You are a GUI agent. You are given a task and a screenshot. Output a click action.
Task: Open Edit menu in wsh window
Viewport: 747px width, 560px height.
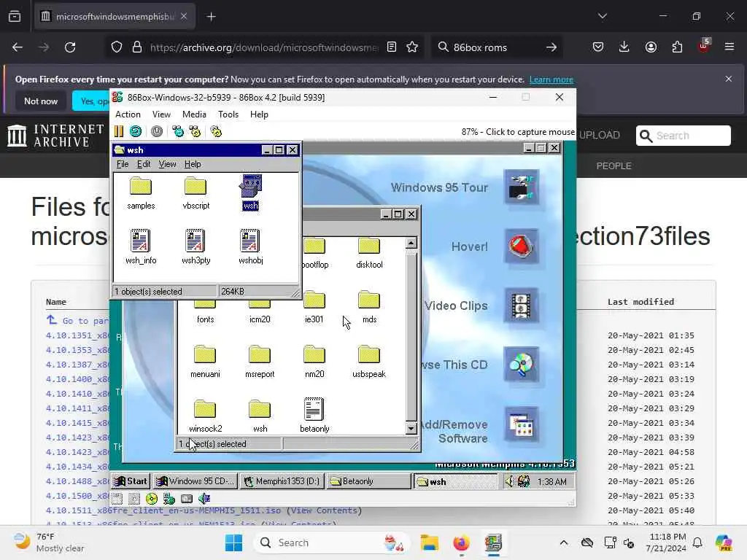pyautogui.click(x=144, y=164)
